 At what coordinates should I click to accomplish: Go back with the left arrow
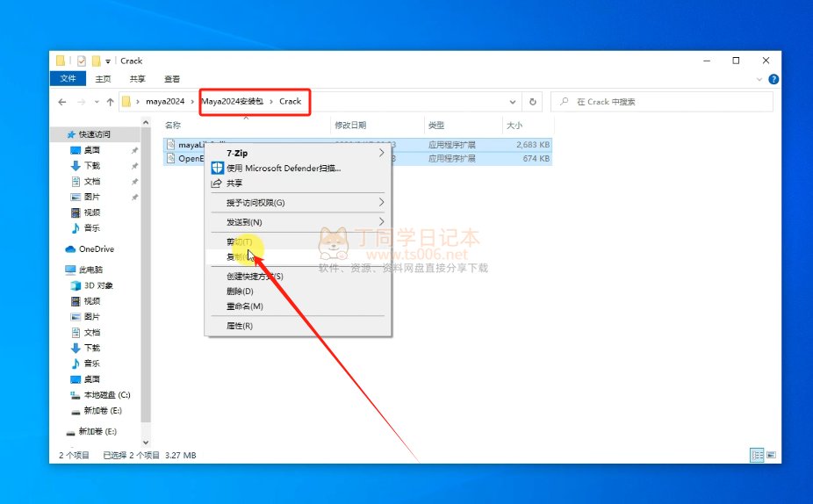pos(62,102)
